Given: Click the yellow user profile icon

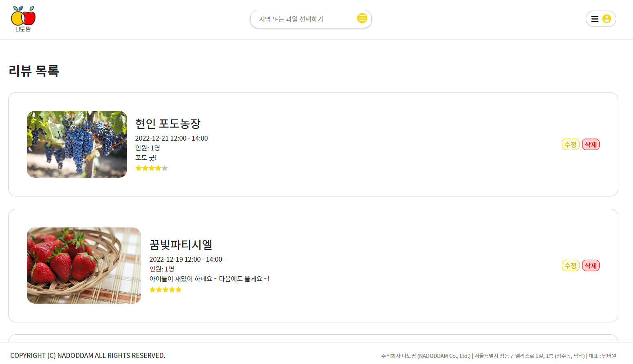Looking at the screenshot, I should (x=607, y=18).
